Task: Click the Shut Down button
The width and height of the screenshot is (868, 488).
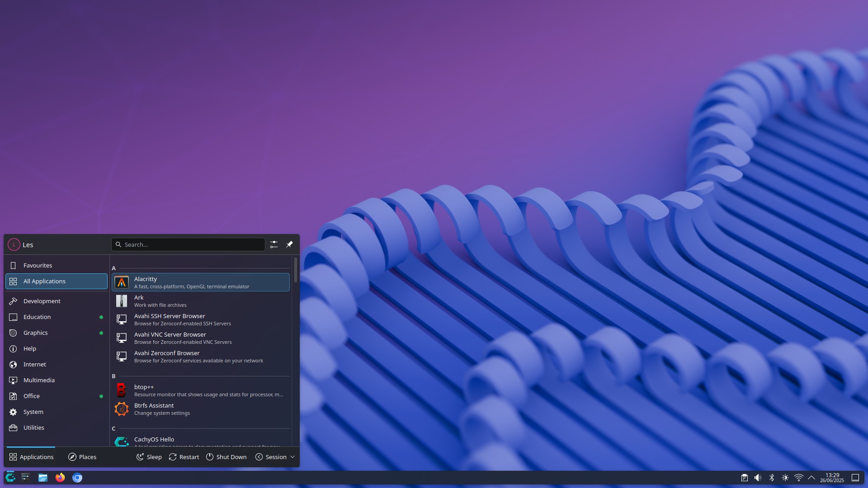Action: tap(226, 457)
